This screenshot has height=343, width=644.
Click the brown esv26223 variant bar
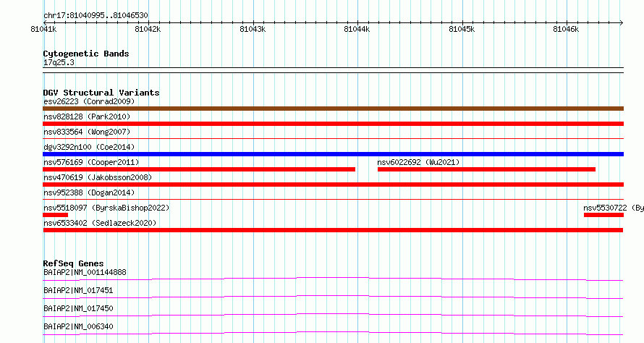click(x=333, y=109)
